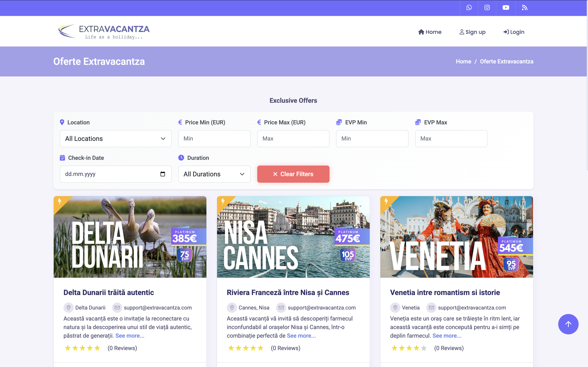Focus the Price Min (EUR) field
The width and height of the screenshot is (588, 367).
point(214,139)
